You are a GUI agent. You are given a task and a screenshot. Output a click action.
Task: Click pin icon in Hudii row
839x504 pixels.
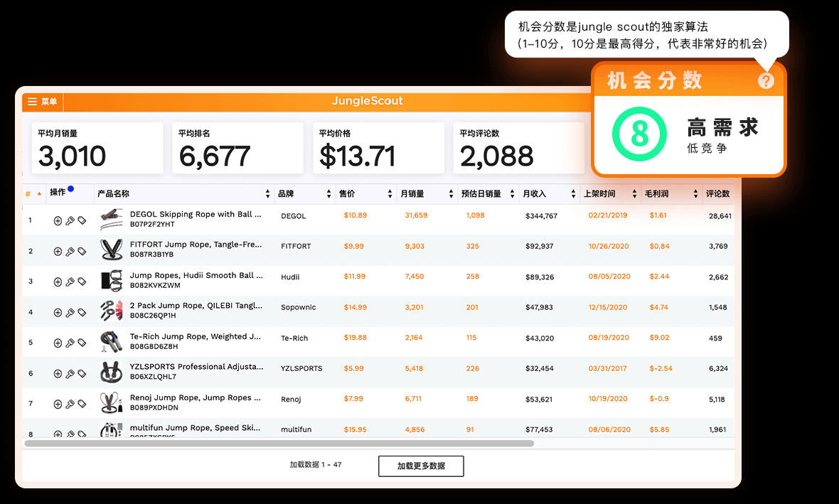coord(70,282)
